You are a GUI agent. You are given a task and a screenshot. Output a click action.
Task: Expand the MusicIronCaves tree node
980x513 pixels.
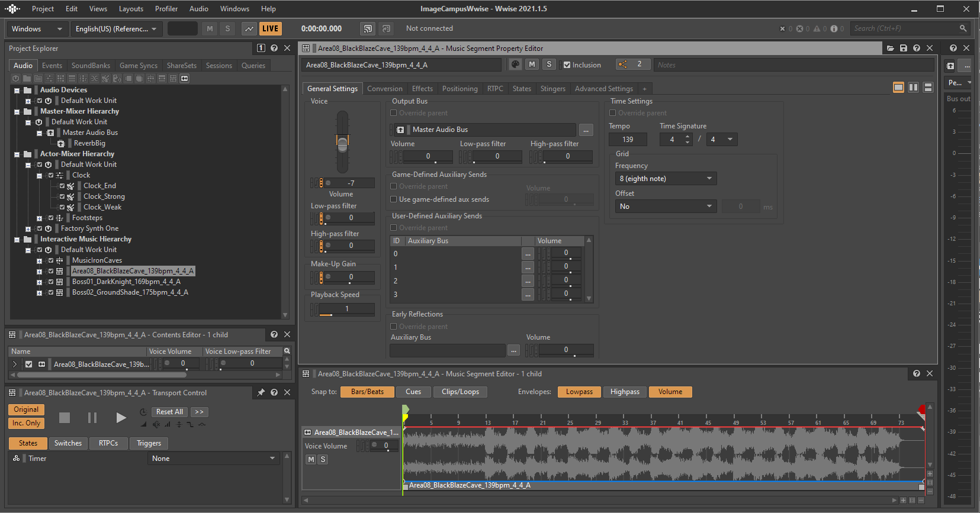click(39, 260)
